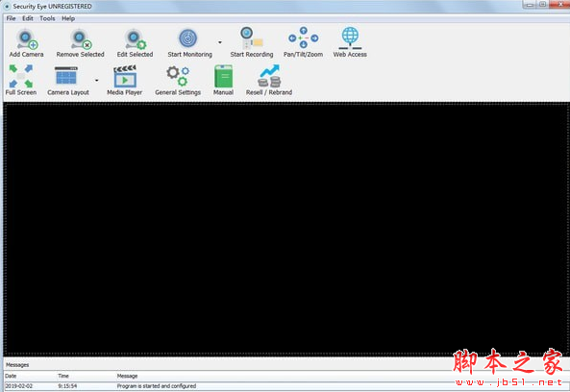Maximize the Security Eye window
Image resolution: width=570 pixels, height=392 pixels.
(x=542, y=5)
